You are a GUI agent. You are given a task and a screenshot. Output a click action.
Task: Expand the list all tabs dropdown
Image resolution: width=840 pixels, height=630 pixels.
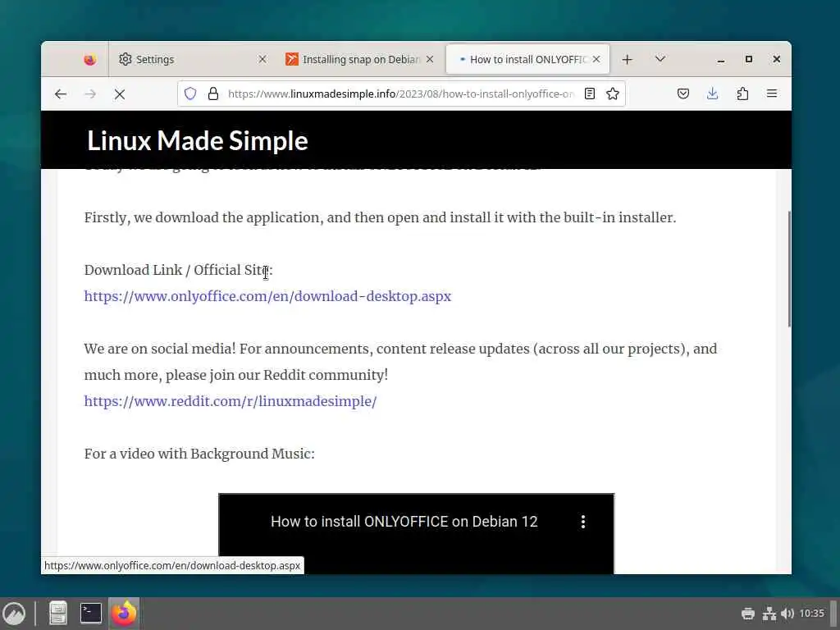pos(660,59)
